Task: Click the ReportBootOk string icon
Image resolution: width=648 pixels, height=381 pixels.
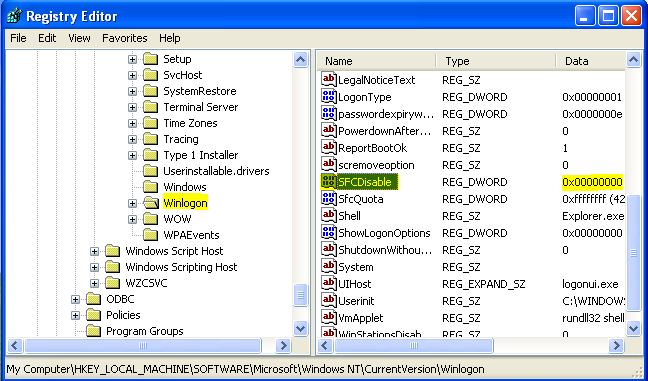Action: (329, 148)
